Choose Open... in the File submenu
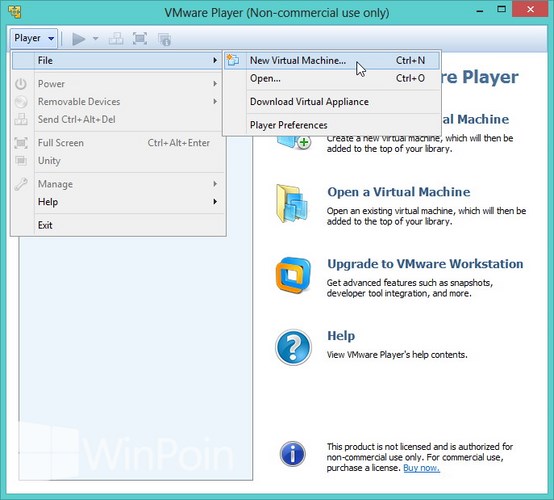This screenshot has height=500, width=554. [332, 78]
